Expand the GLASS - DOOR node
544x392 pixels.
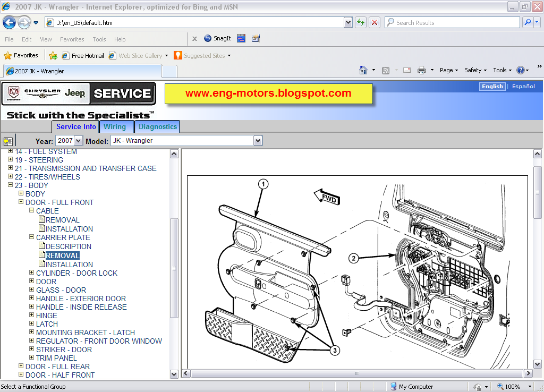point(31,289)
